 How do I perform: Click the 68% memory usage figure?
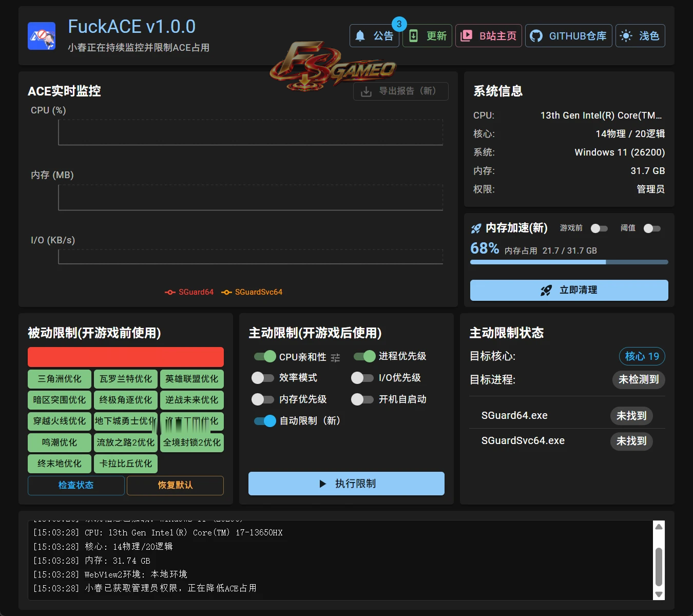click(485, 248)
